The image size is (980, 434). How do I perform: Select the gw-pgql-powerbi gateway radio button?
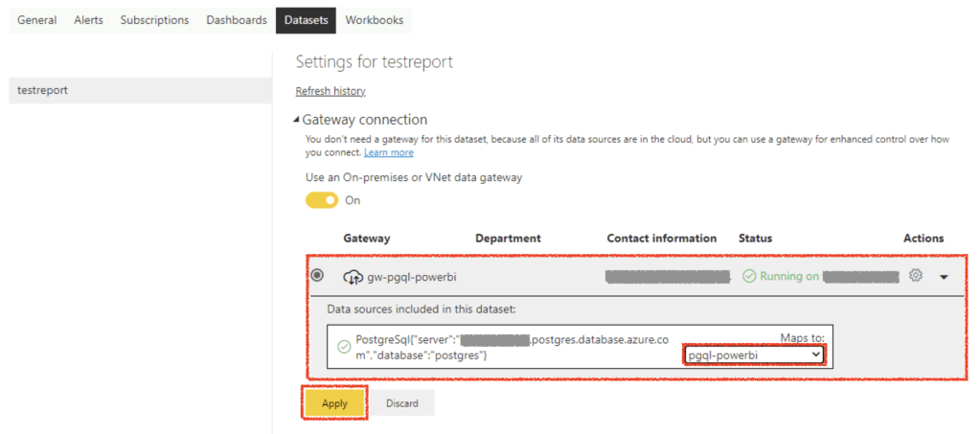click(317, 276)
